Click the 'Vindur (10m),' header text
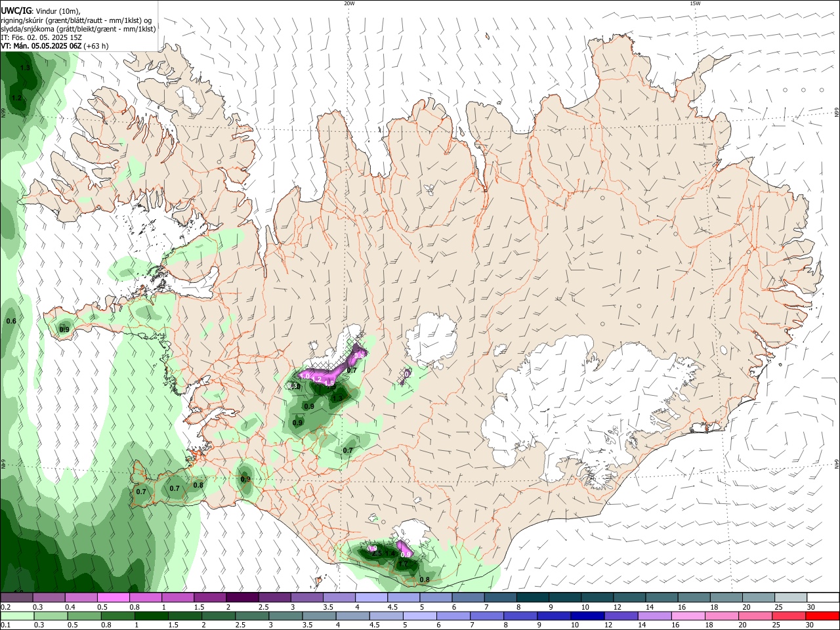Viewport: 840px width, 630px height. [58, 11]
